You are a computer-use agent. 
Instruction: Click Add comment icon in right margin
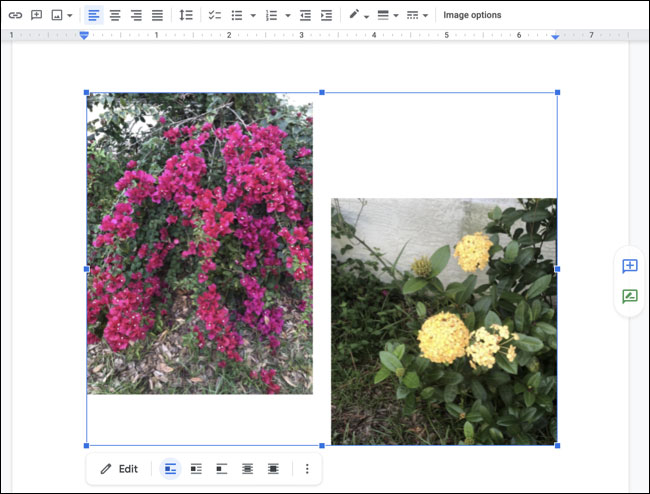[630, 266]
